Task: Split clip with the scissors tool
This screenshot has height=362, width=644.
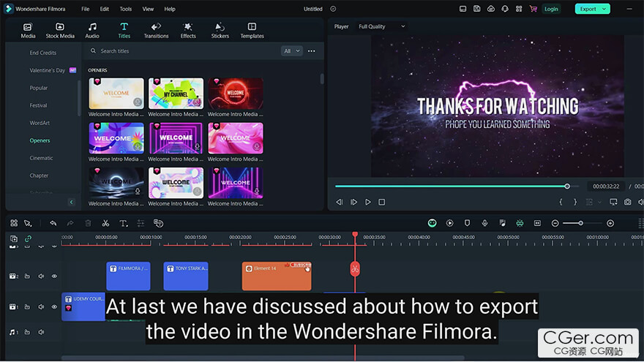Action: (x=105, y=223)
